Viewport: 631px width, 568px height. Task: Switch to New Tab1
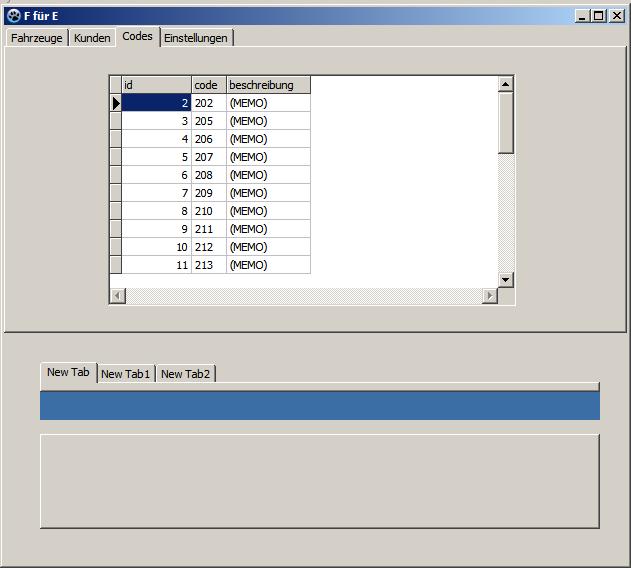pos(125,374)
